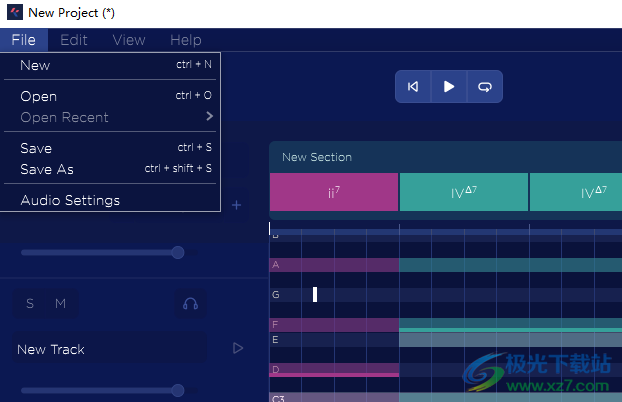This screenshot has height=402, width=622.
Task: Mute the track with M button
Action: coord(60,303)
